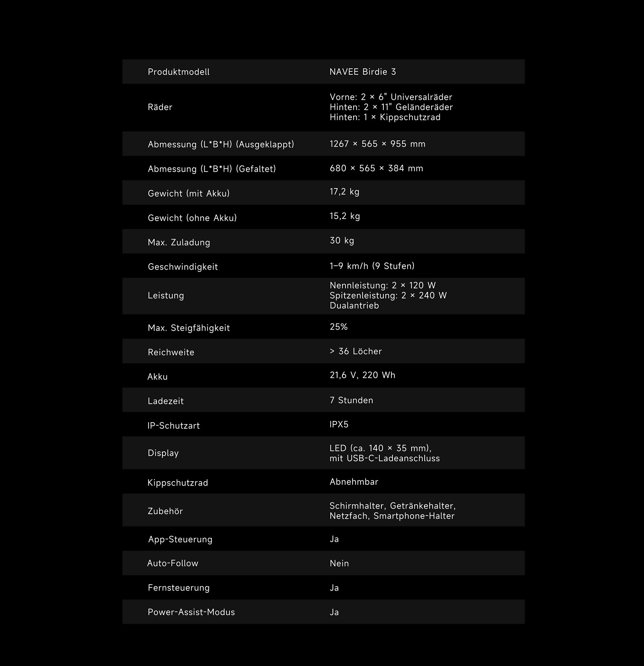This screenshot has width=644, height=666.
Task: Click the Produktmodell row label
Action: tap(178, 72)
